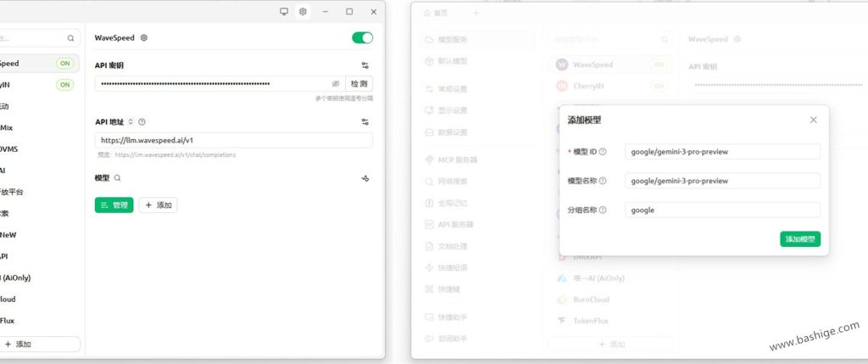This screenshot has height=364, width=868.
Task: Click green 添加模型 confirm button
Action: 800,238
